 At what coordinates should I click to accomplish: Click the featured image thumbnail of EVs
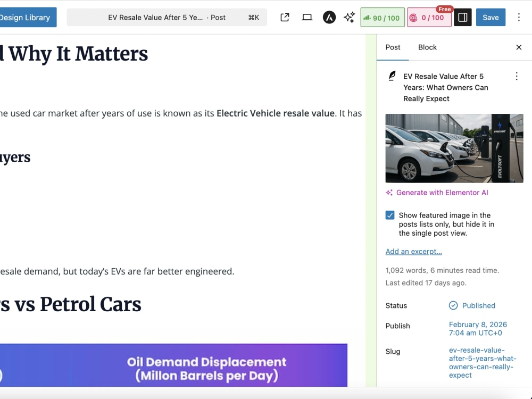pyautogui.click(x=454, y=148)
